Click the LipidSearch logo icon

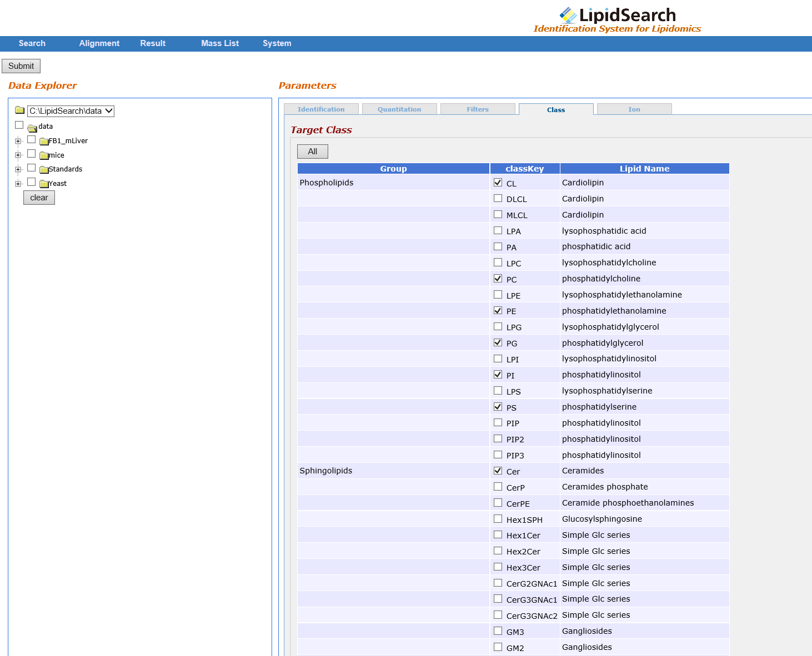point(568,15)
